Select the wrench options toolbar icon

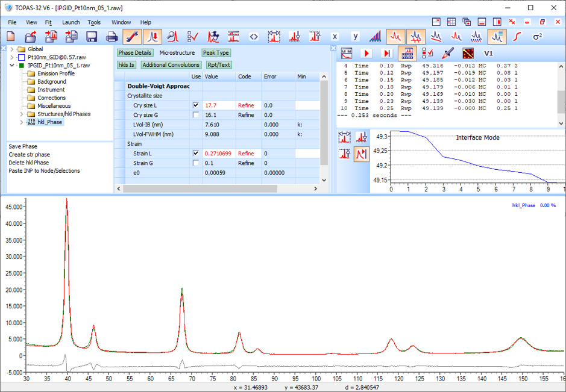click(132, 36)
